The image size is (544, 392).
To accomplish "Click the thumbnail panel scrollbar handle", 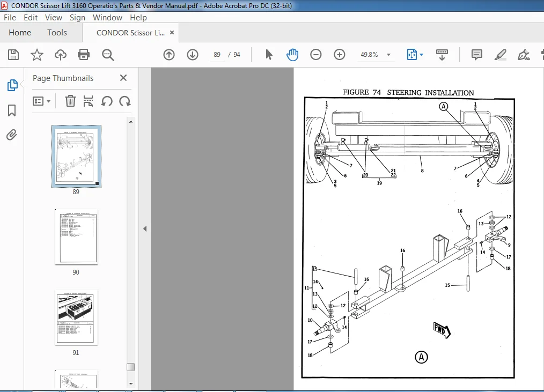I will [x=131, y=367].
